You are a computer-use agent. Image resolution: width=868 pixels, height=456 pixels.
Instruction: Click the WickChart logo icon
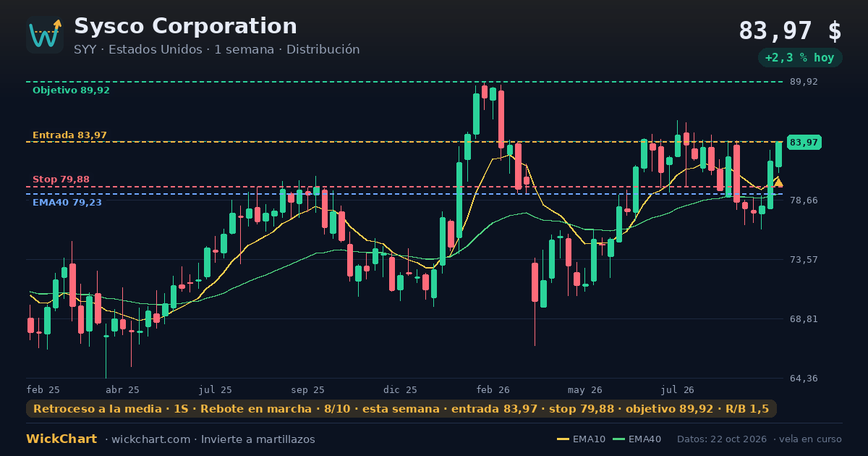(45, 35)
